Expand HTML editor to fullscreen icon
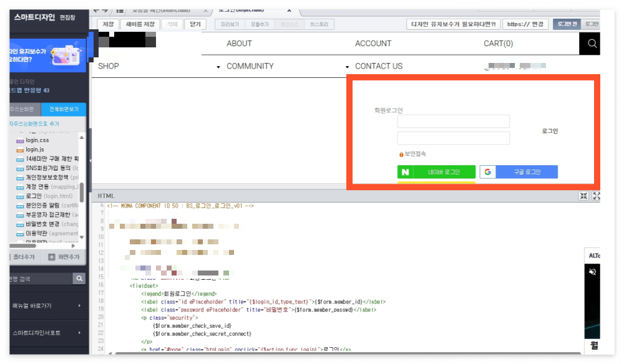This screenshot has height=364, width=624. click(596, 196)
